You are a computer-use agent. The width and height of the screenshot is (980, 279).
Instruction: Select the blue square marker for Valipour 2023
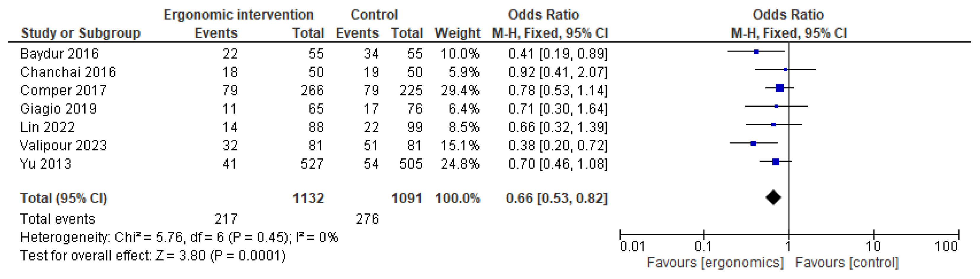pos(753,144)
